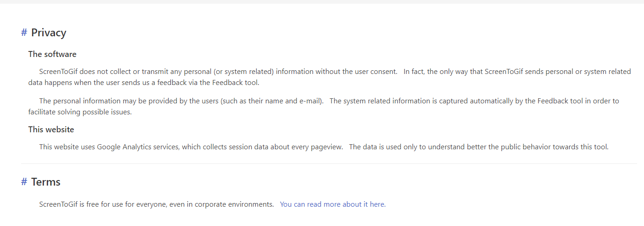
Task: Click the # anchor beside Terms heading
Action: 24,182
